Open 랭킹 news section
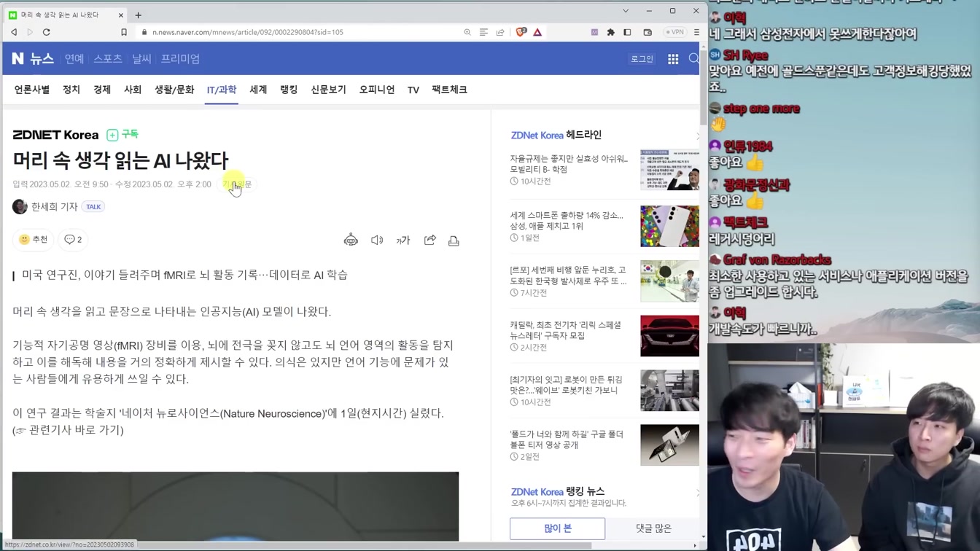This screenshot has height=551, width=980. coord(289,90)
